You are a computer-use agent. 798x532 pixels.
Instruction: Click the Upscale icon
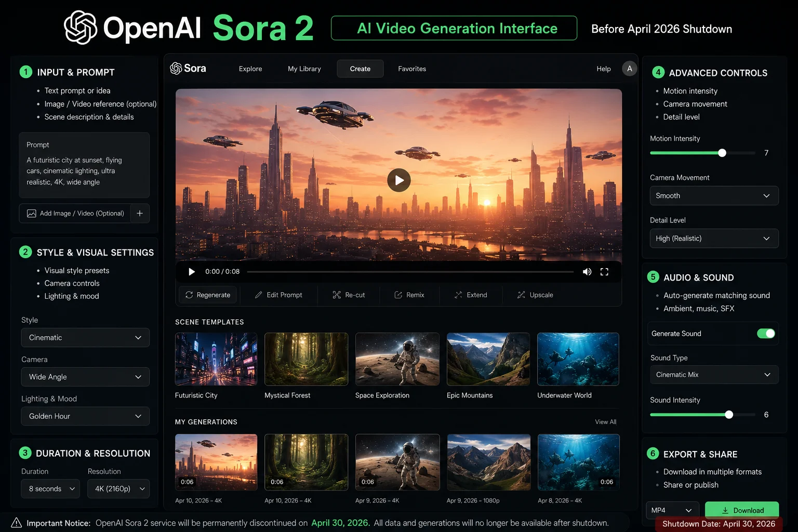click(521, 295)
